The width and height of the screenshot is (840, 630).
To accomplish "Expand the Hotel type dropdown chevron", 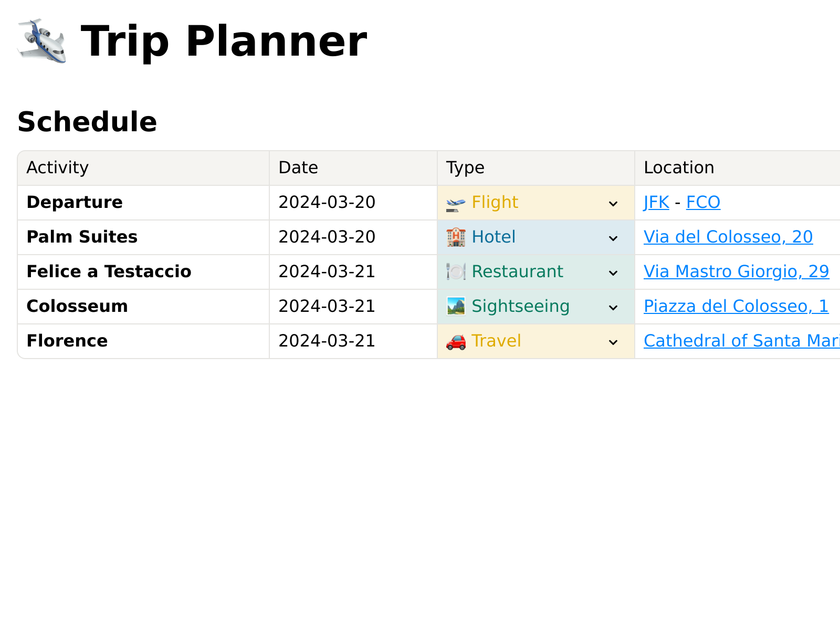I will [613, 238].
